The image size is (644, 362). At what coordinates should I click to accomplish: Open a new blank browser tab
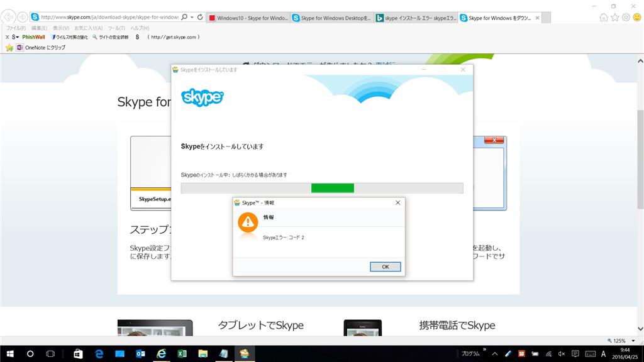(547, 18)
